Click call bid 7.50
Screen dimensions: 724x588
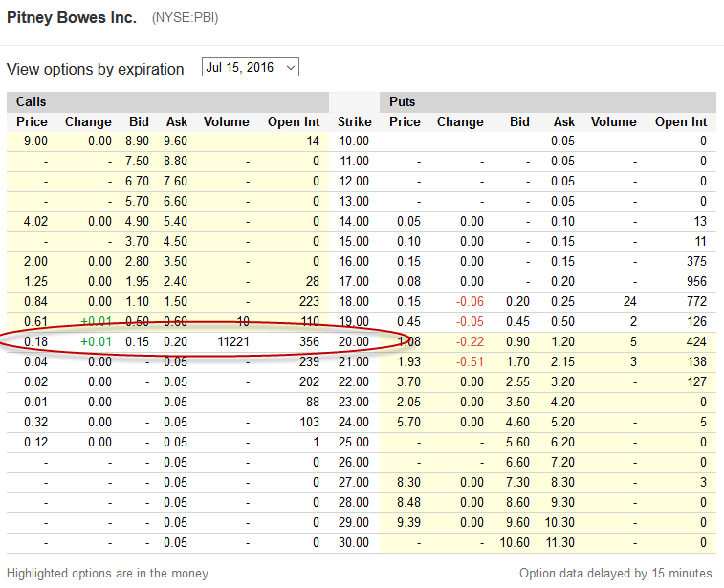[x=137, y=161]
